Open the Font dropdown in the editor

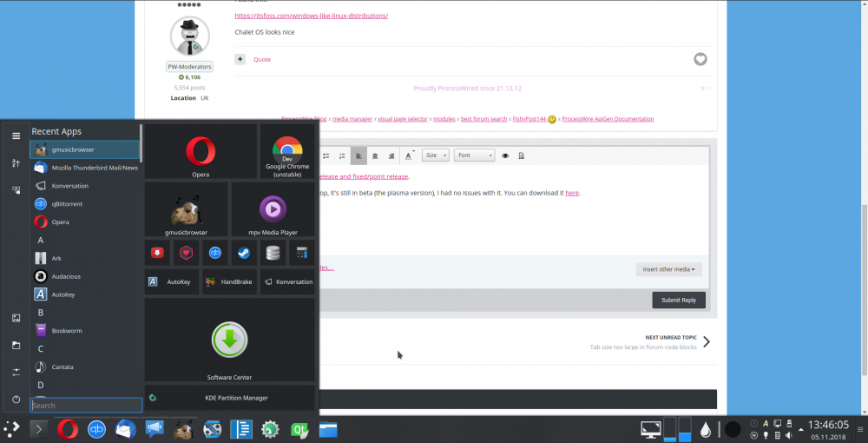click(x=475, y=155)
